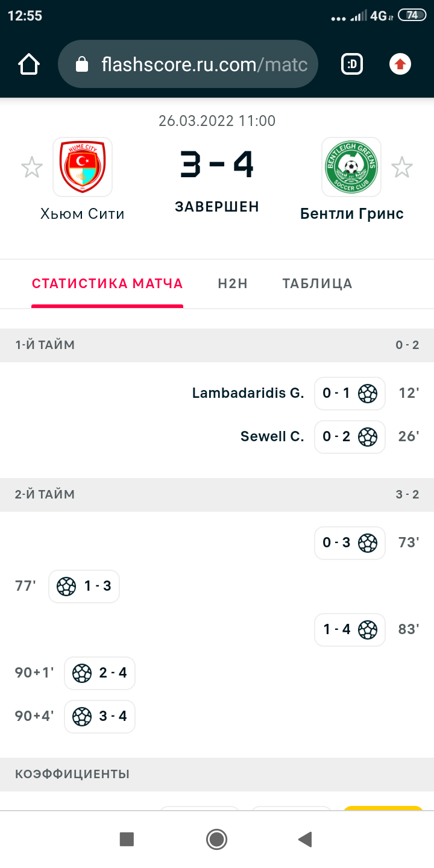Favorite Бентли Гринс with the star
This screenshot has height=868, width=434.
point(402,168)
